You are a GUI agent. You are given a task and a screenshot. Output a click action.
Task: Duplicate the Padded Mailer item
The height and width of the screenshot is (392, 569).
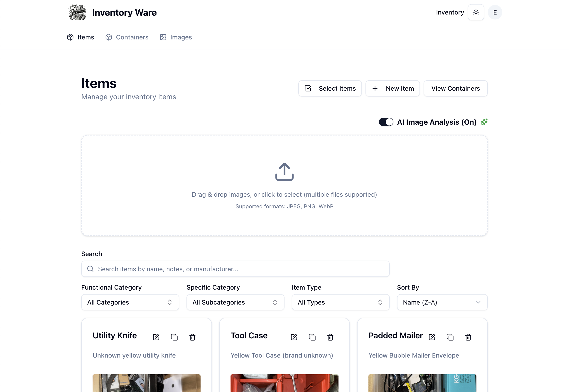(450, 337)
